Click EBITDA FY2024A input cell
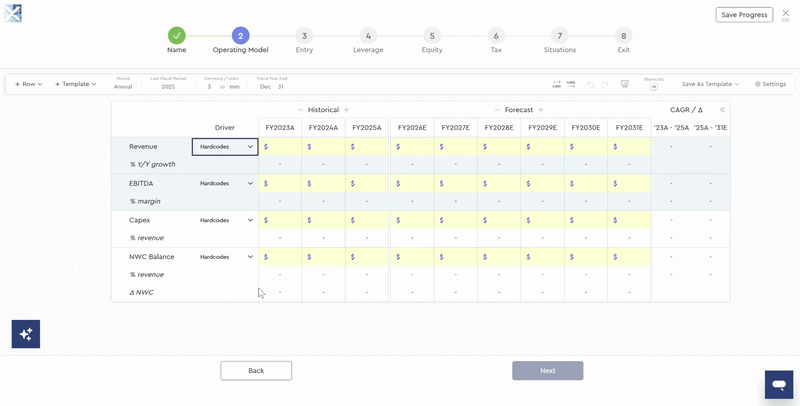This screenshot has width=800, height=406. (323, 184)
